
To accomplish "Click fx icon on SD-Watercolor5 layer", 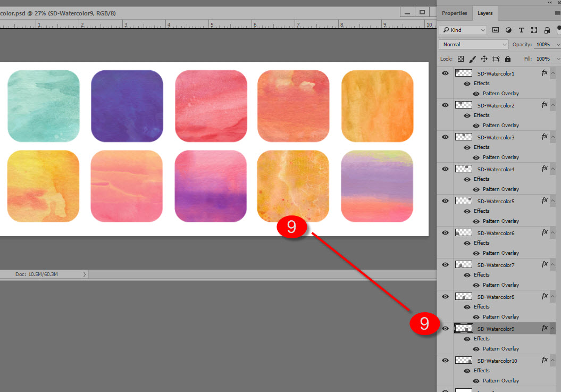I will pos(545,200).
